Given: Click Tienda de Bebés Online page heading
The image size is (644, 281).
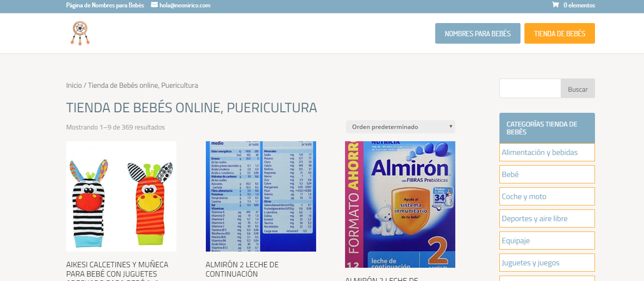Looking at the screenshot, I should pyautogui.click(x=192, y=107).
